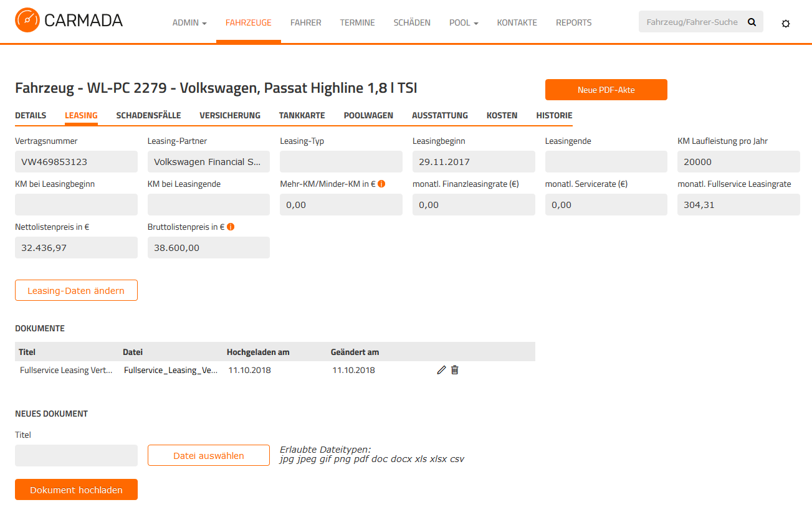This screenshot has height=515, width=812.
Task: Switch to the VERSICHERUNG tab
Action: tap(230, 115)
